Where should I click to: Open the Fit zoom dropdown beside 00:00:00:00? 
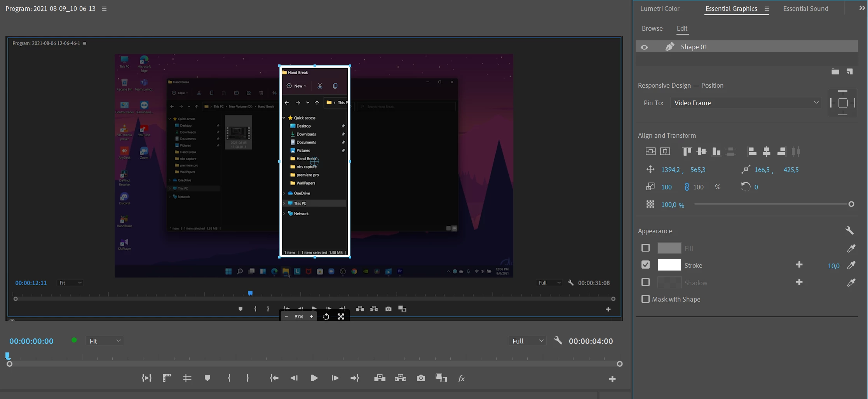tap(105, 341)
